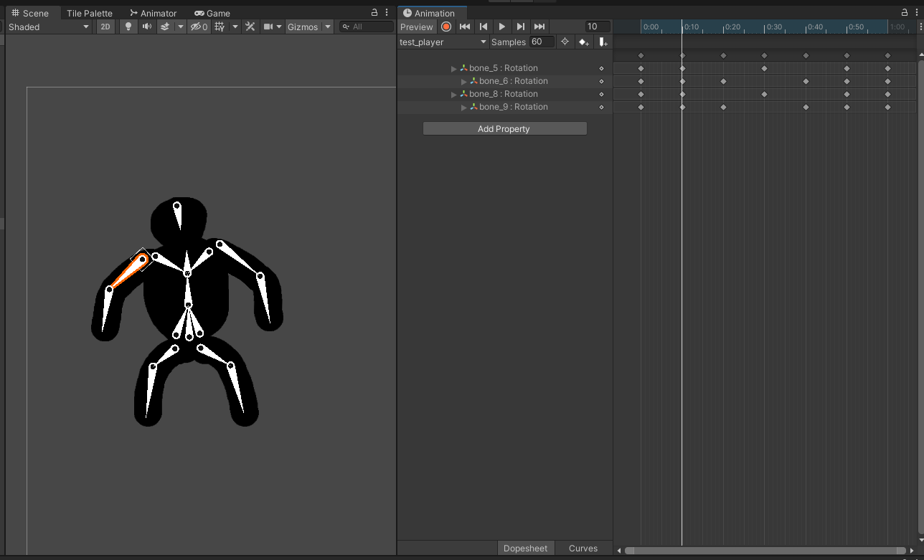This screenshot has height=560, width=924.
Task: Toggle 2D view mode in the Scene toolbar
Action: point(105,27)
